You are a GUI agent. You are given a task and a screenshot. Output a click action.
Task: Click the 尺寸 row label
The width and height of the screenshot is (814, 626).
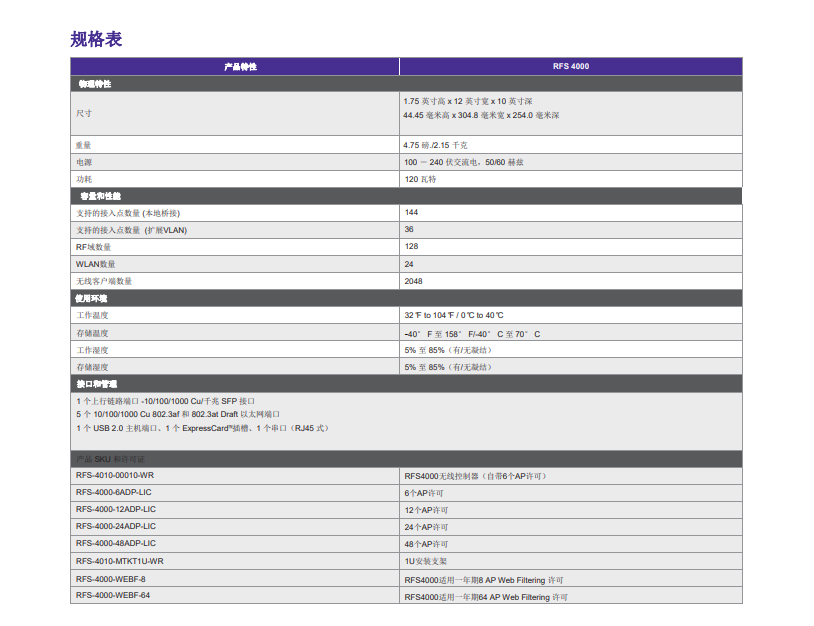click(x=84, y=113)
